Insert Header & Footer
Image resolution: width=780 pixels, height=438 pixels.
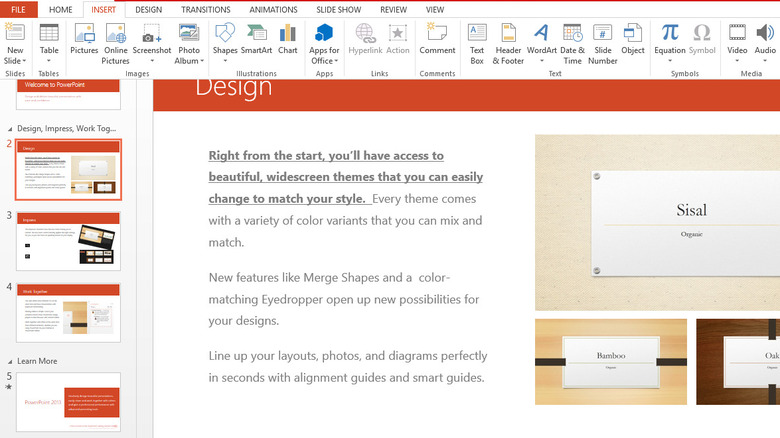point(509,41)
